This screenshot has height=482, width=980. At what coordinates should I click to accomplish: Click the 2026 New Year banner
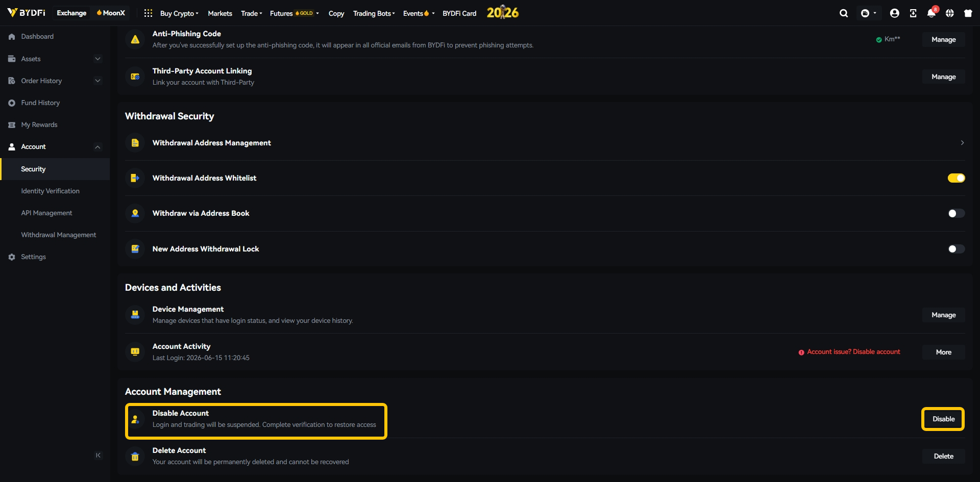point(502,13)
